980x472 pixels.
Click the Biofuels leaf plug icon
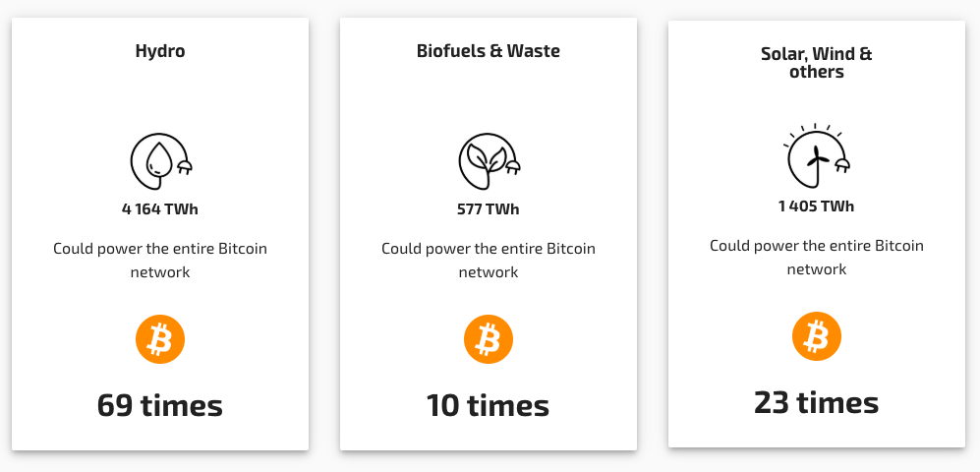490,161
